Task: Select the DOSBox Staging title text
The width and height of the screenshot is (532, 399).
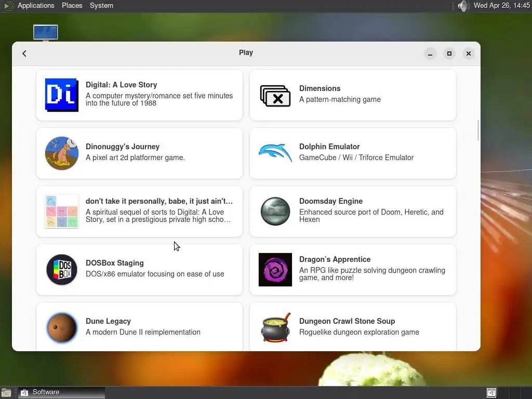Action: (x=115, y=263)
